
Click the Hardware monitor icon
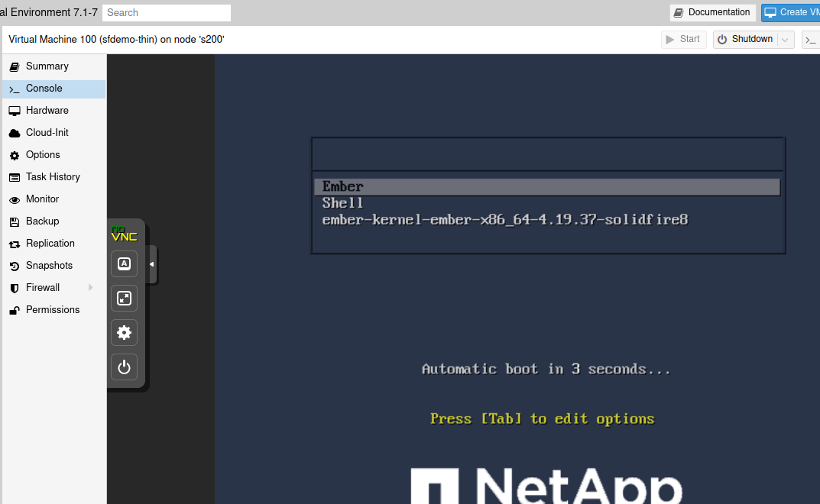click(15, 111)
